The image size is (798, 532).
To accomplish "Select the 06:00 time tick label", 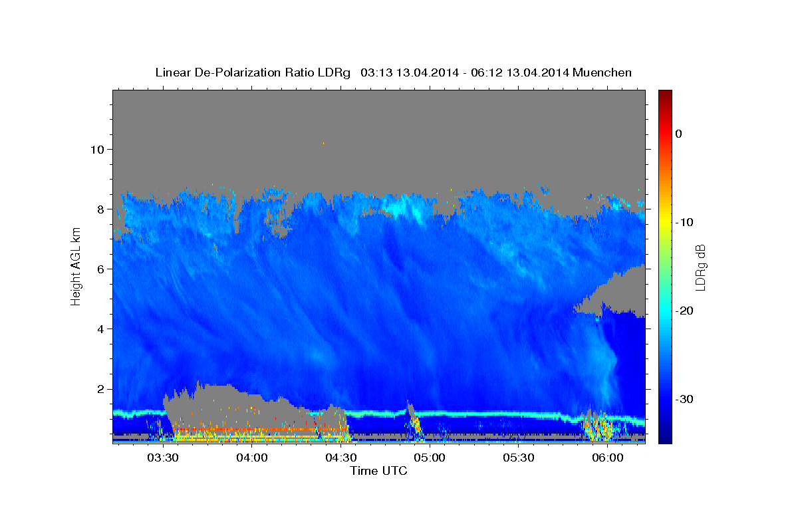I will (608, 458).
